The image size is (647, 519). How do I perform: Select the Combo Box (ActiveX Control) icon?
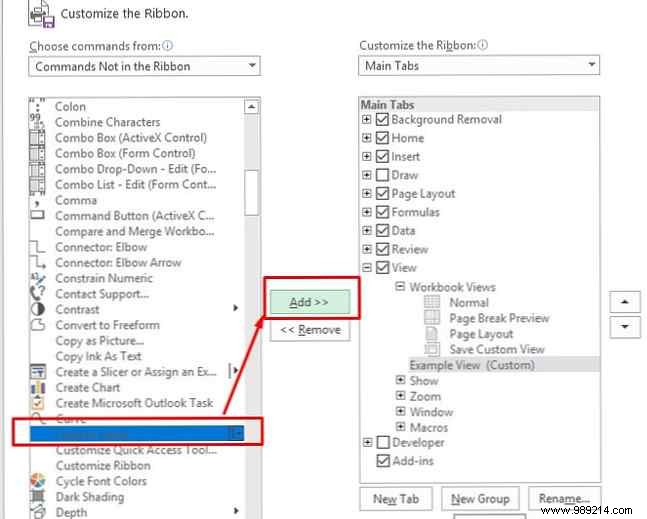point(37,138)
